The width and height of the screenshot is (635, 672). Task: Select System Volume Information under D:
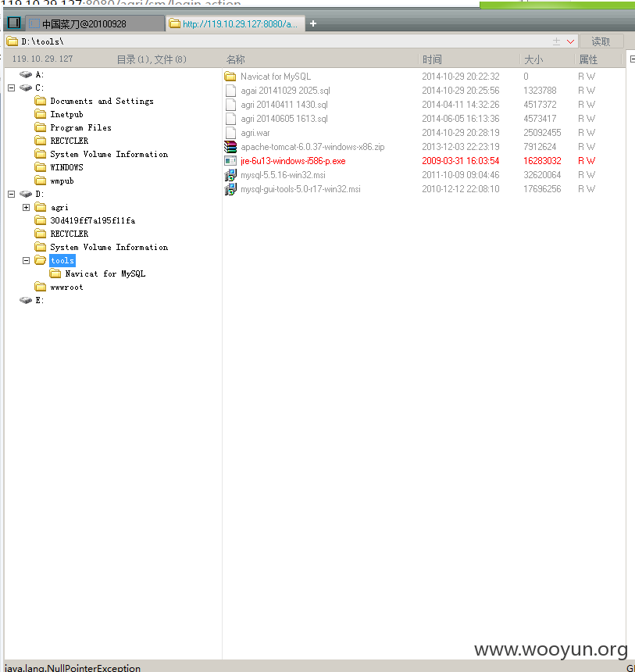click(109, 247)
